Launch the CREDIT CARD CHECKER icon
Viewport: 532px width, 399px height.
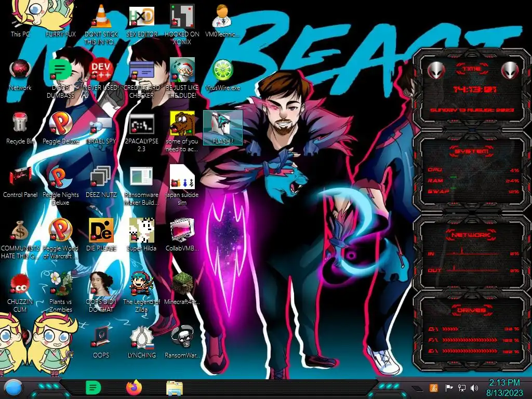tap(141, 78)
